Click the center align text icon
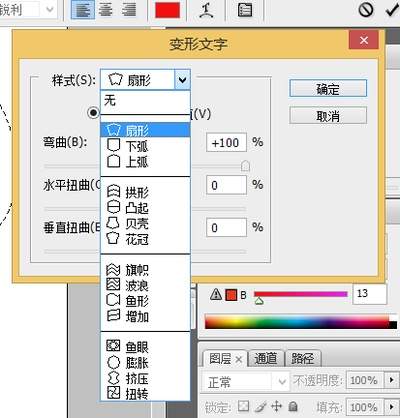The image size is (400, 418). [x=106, y=10]
